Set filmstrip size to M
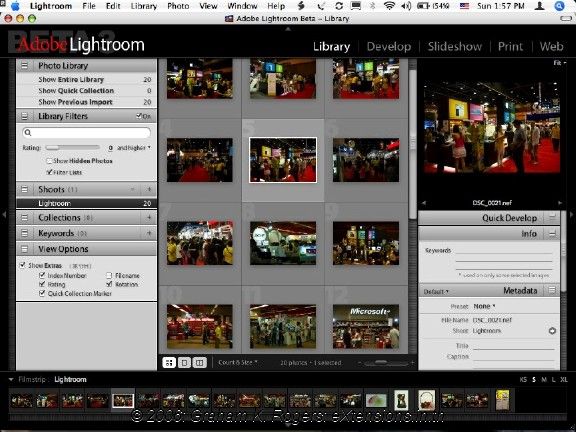Screen dimensions: 576x432 click(544, 380)
